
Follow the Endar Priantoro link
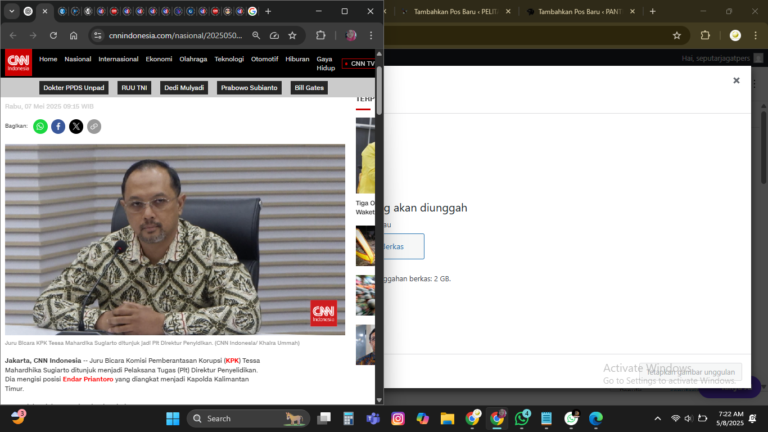(x=88, y=379)
